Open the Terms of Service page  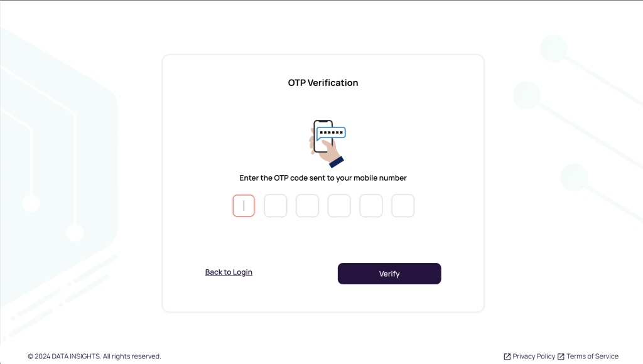591,356
